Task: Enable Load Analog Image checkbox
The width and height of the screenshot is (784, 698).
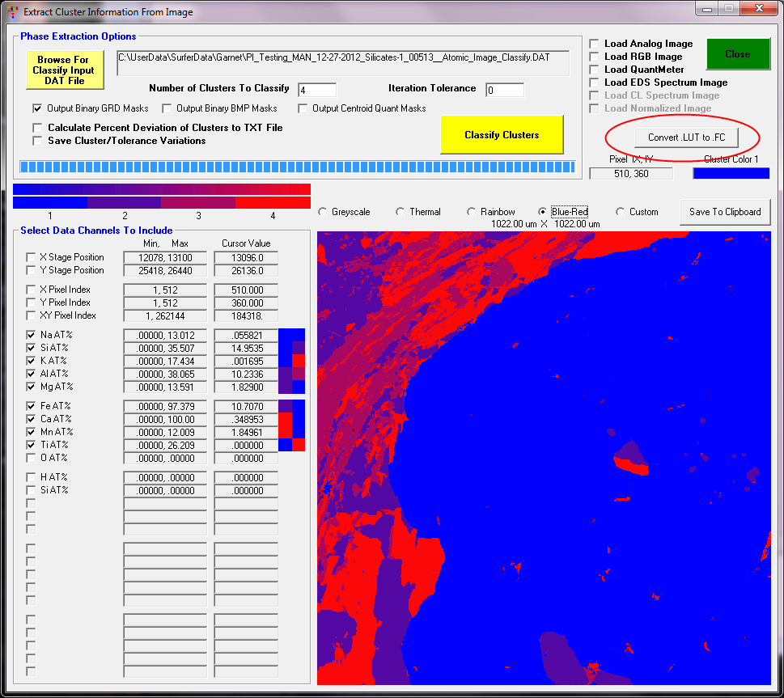Action: click(x=595, y=44)
